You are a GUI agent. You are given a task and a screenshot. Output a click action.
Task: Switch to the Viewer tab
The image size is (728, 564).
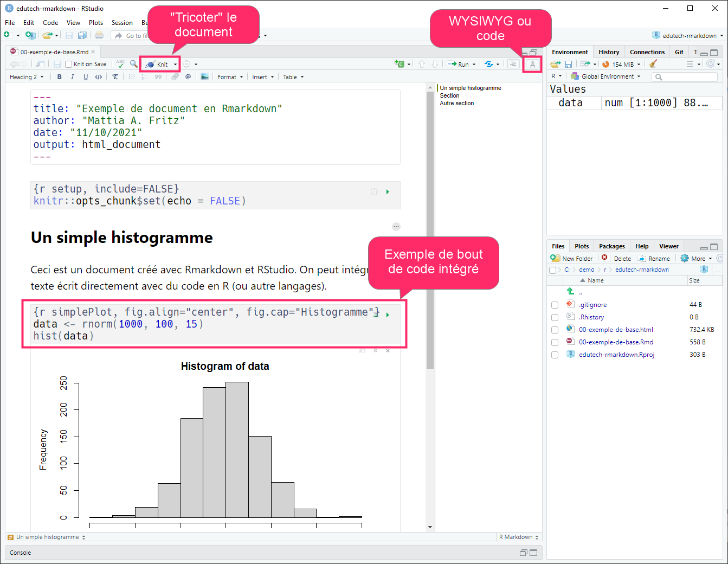coord(669,246)
